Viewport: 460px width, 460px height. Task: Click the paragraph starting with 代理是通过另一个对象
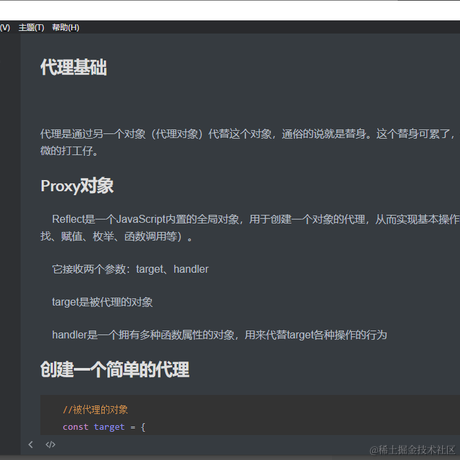(x=248, y=134)
